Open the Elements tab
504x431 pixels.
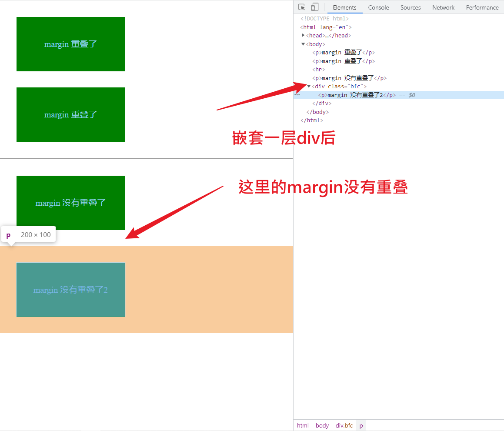(x=344, y=7)
